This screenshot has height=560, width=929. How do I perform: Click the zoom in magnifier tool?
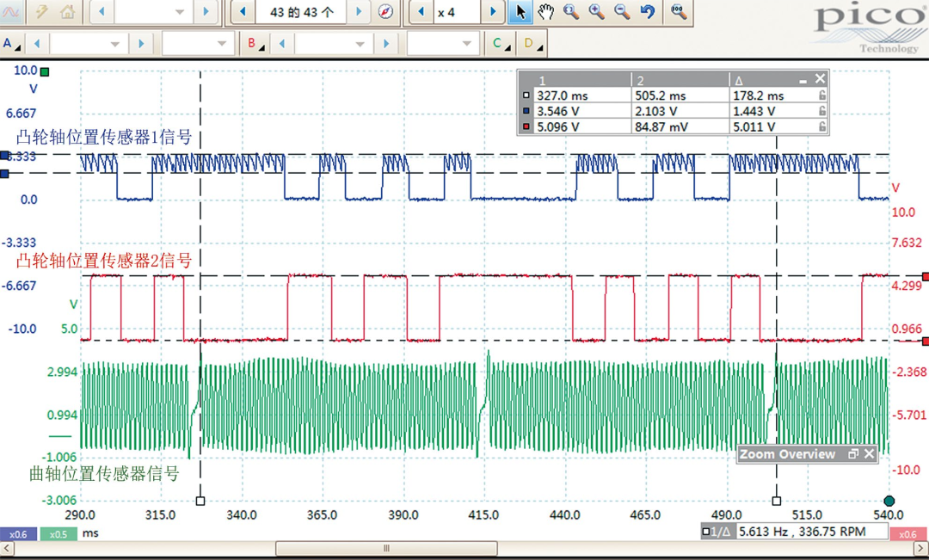[597, 12]
